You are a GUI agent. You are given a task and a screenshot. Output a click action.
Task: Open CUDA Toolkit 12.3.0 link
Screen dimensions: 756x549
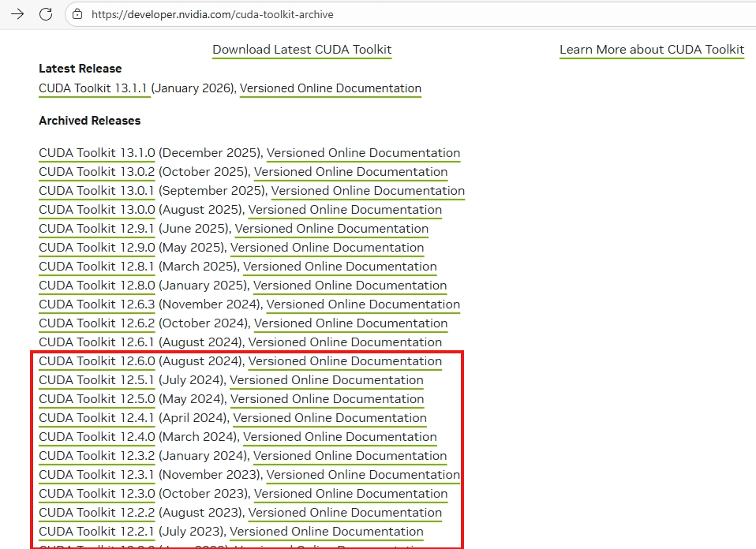(97, 494)
